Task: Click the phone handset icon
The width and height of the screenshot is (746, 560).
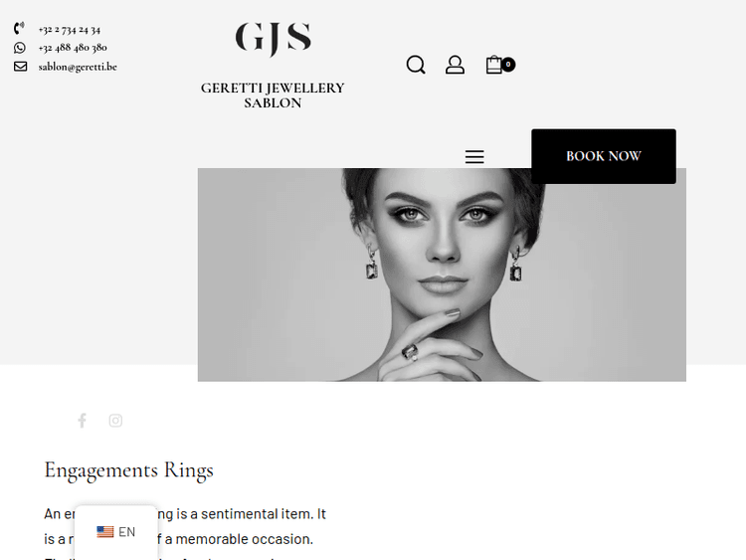Action: (20, 29)
